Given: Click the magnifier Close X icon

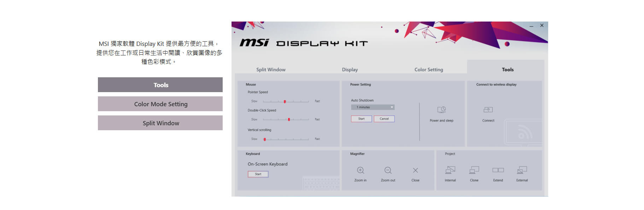Looking at the screenshot, I should click(x=415, y=170).
